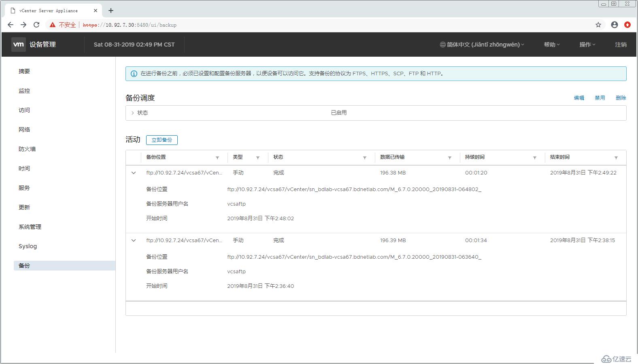The height and width of the screenshot is (364, 638).
Task: Open the 帮助 menu
Action: [551, 45]
